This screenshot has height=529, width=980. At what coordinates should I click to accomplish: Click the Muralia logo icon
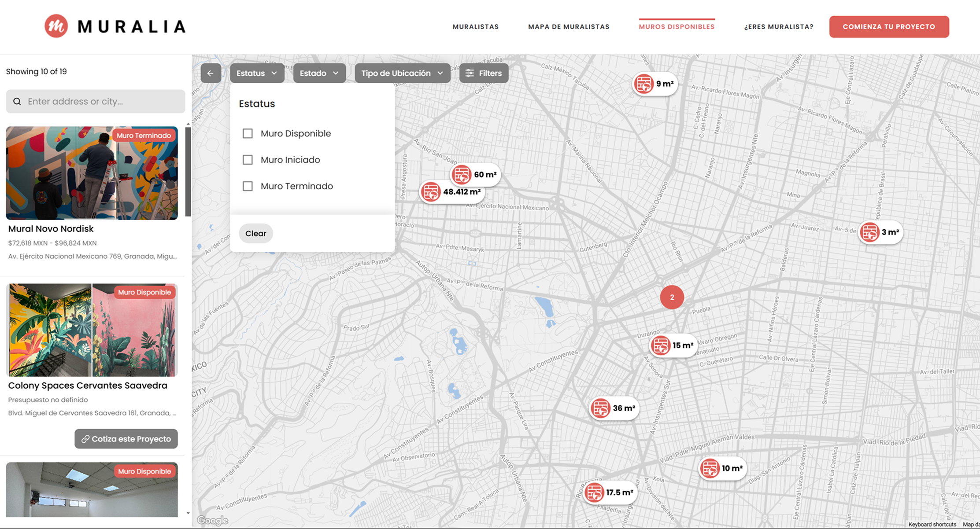point(56,26)
